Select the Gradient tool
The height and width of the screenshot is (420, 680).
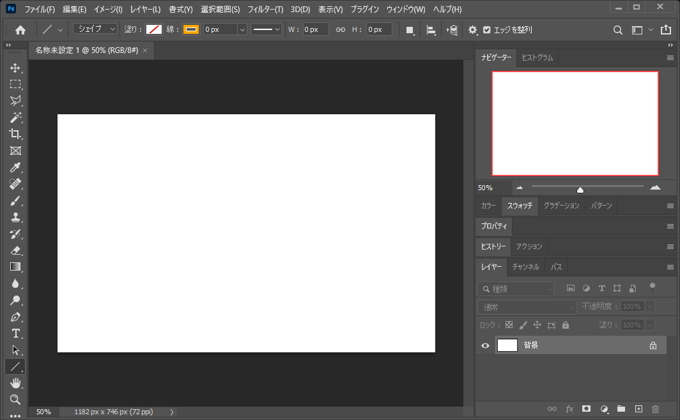point(15,267)
